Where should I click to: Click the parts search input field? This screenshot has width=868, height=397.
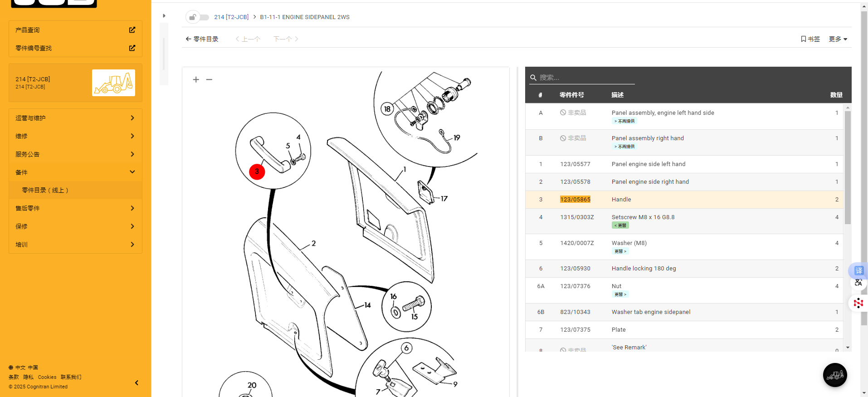click(x=585, y=78)
